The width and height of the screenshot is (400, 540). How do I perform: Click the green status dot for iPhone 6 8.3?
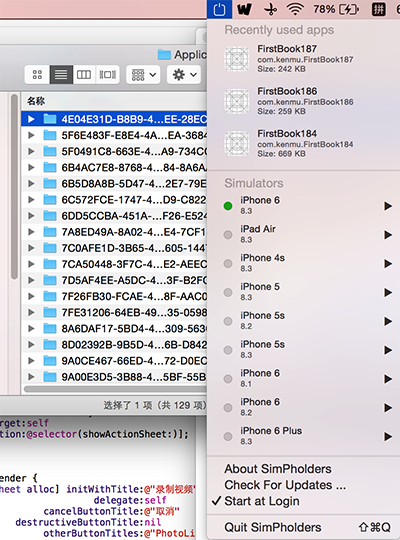pos(228,206)
